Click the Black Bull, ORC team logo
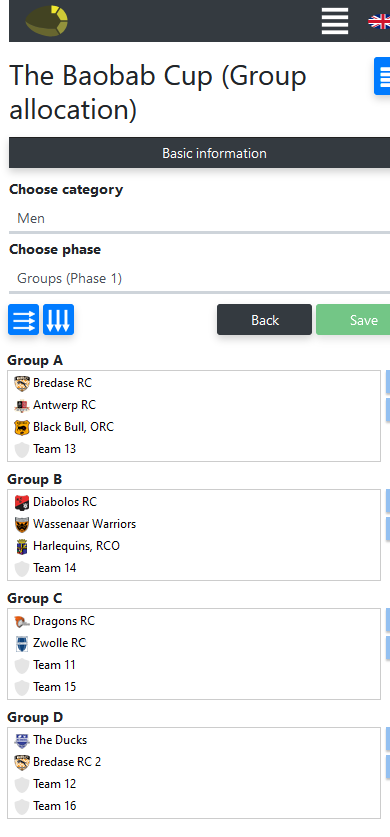 [22, 427]
